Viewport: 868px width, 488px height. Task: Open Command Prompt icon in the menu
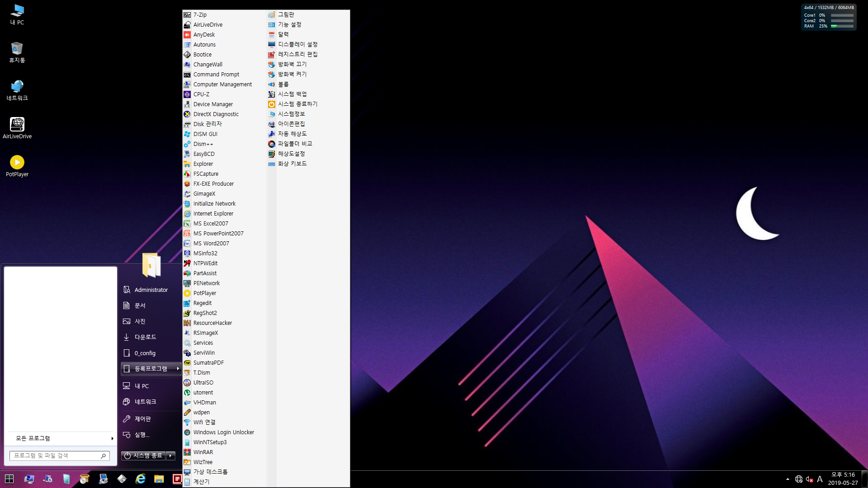tap(187, 75)
